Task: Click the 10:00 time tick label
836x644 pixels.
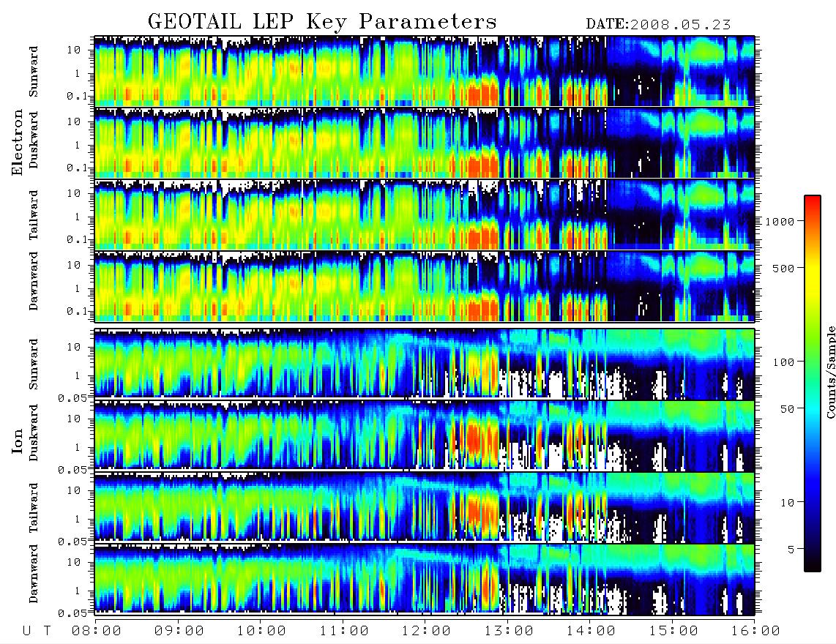Action: point(261,631)
